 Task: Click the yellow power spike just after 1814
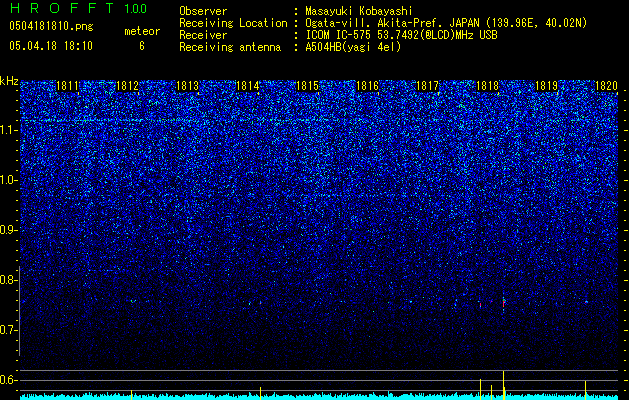260,393
